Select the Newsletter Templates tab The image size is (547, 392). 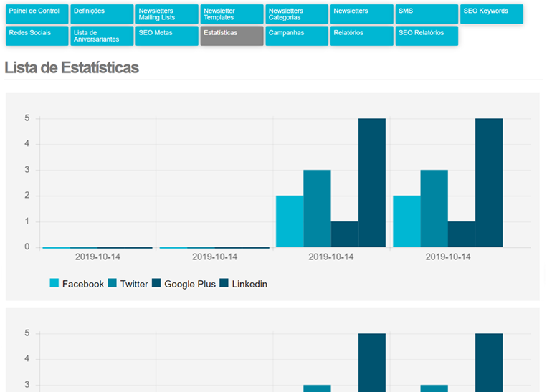[x=232, y=14]
